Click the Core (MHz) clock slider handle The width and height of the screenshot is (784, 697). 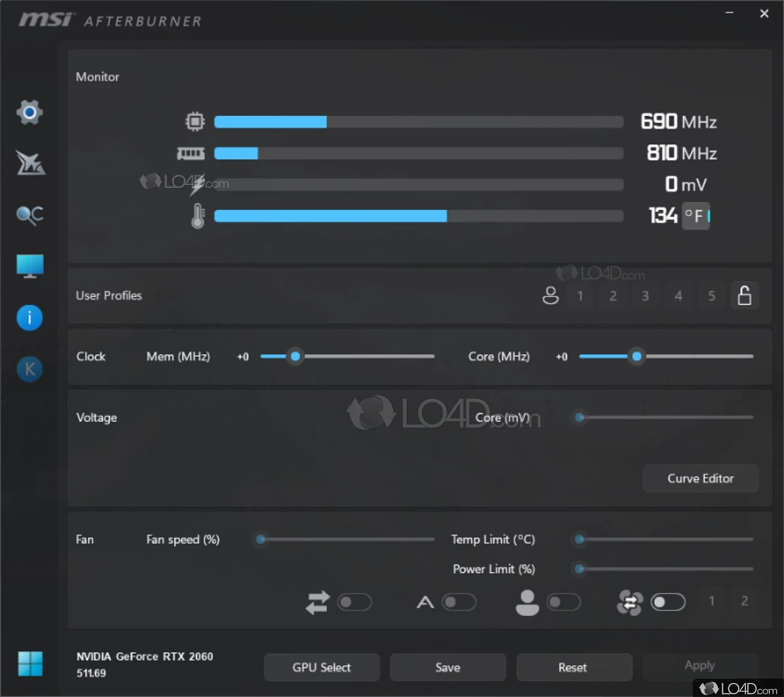point(637,356)
